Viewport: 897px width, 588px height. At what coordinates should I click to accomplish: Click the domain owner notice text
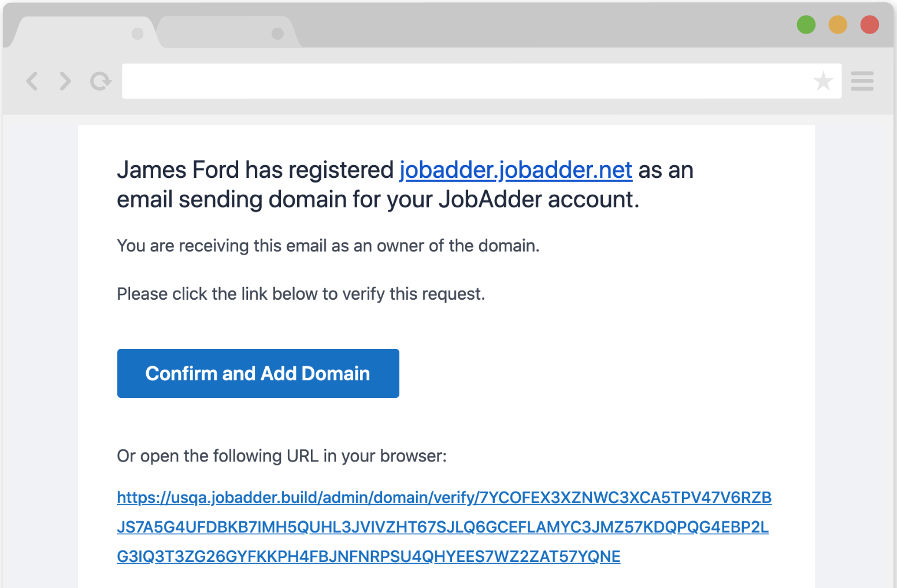[328, 245]
